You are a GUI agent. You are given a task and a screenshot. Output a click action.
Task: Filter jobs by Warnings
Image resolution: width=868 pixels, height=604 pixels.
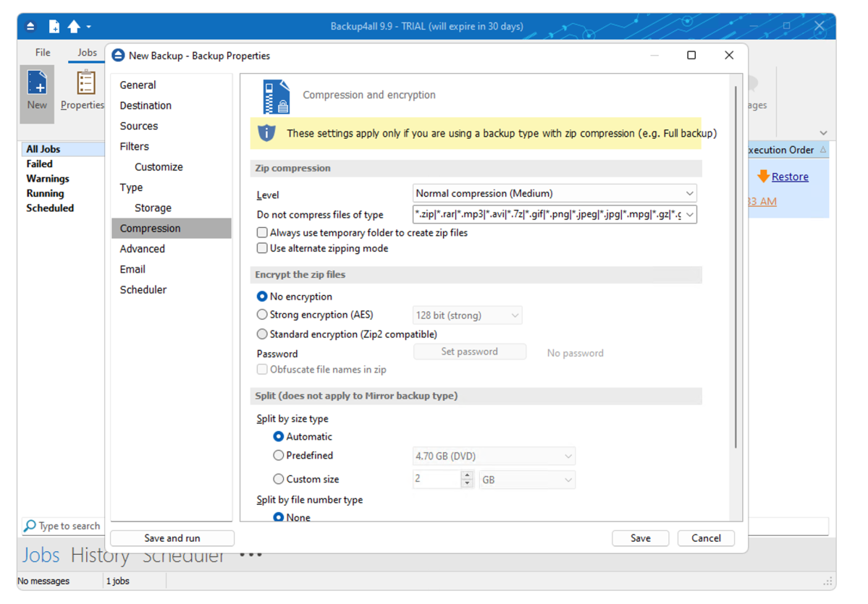click(x=48, y=179)
